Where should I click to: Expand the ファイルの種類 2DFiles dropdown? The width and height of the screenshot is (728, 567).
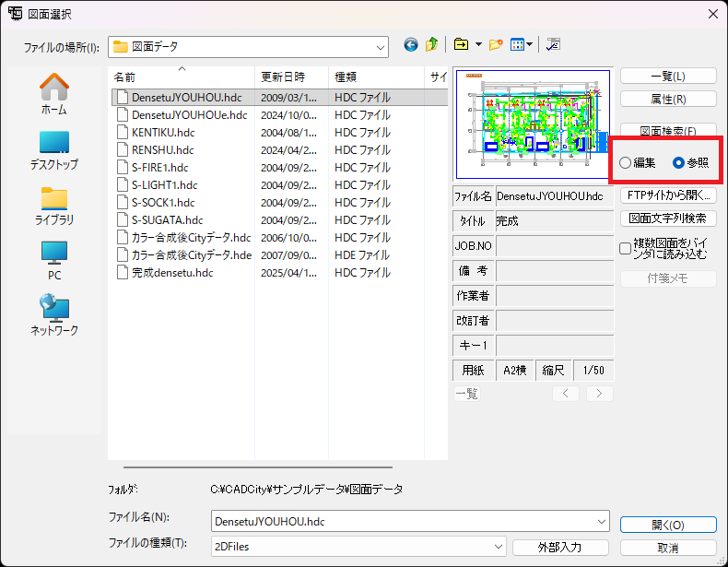click(x=499, y=547)
